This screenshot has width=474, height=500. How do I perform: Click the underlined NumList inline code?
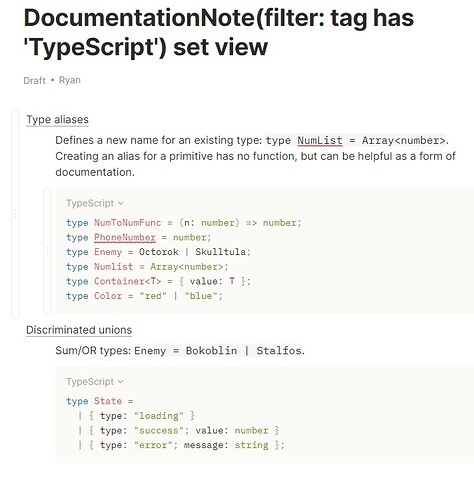click(x=320, y=140)
